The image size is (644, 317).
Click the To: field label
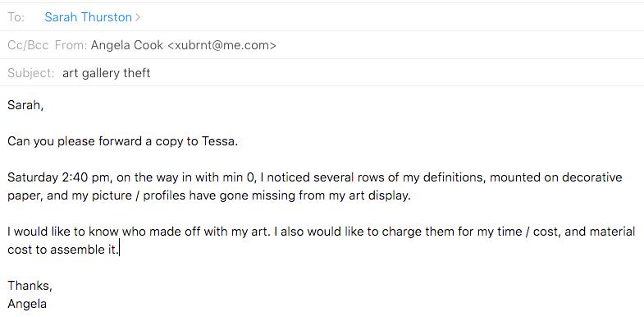[x=16, y=17]
